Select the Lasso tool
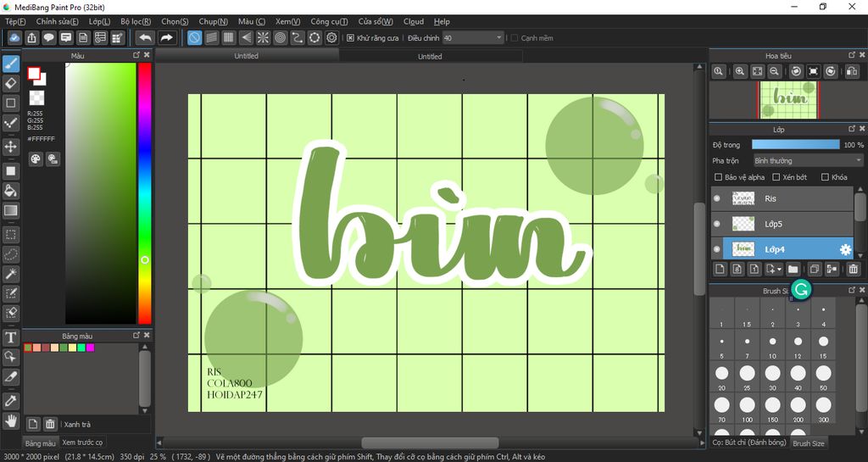The image size is (868, 462). tap(10, 254)
